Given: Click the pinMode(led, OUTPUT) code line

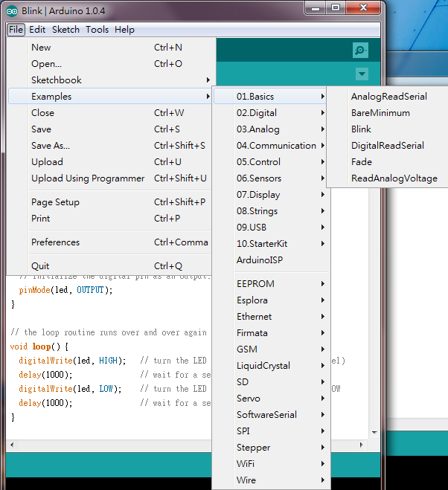Looking at the screenshot, I should coord(65,290).
